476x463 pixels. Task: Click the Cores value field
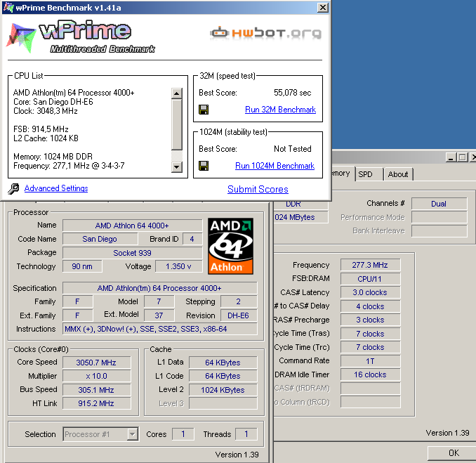[183, 434]
